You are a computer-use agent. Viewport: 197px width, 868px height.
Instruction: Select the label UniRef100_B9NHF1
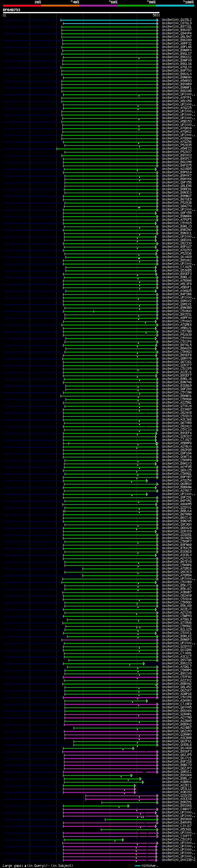point(177,88)
